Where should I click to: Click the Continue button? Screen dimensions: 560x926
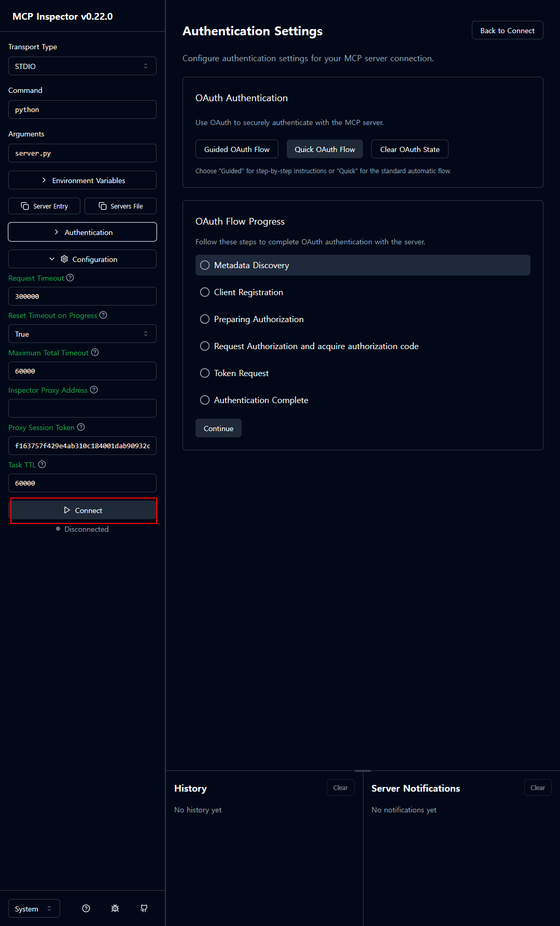click(218, 428)
